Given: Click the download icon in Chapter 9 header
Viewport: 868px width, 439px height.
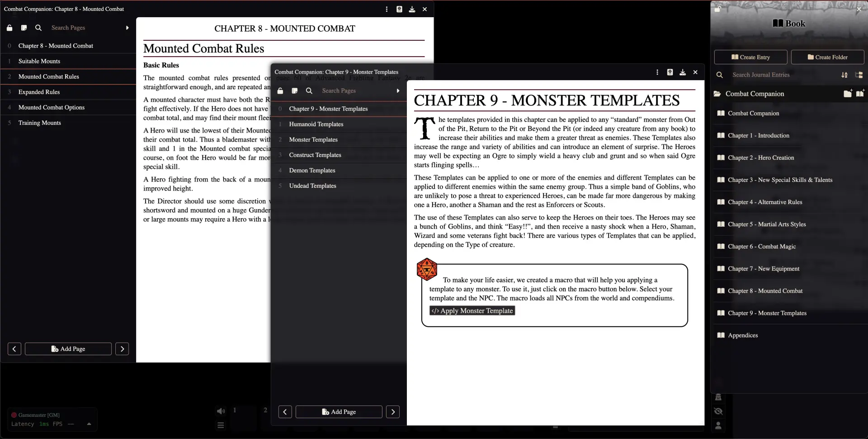Looking at the screenshot, I should click(683, 72).
